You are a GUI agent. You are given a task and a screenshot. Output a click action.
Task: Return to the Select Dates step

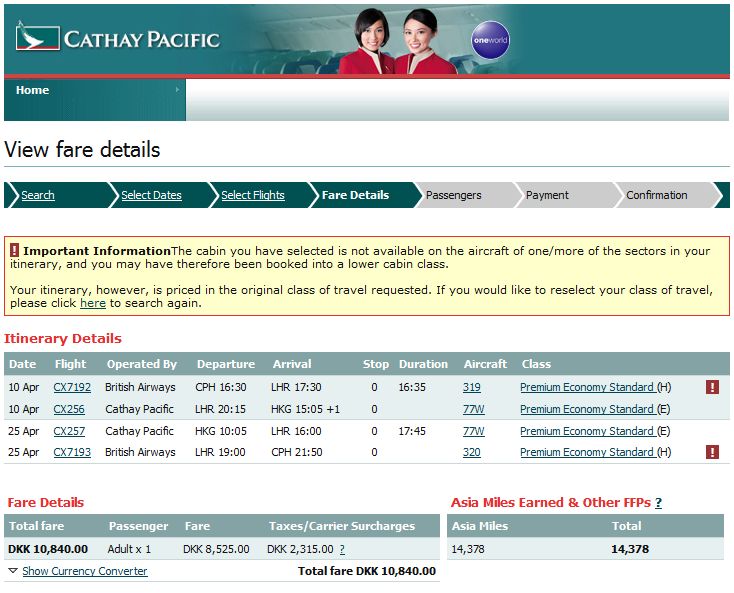(x=151, y=195)
